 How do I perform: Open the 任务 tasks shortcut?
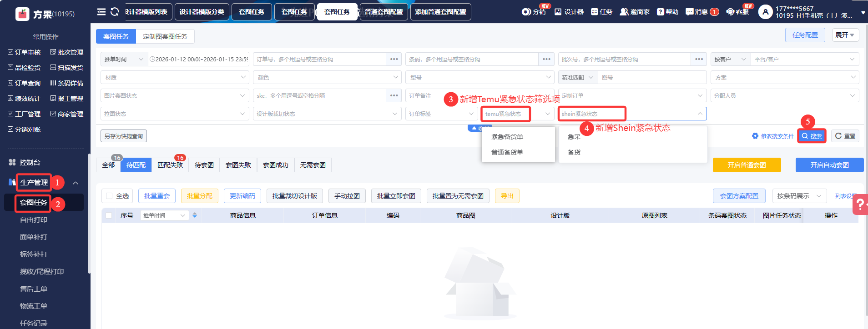pos(601,12)
